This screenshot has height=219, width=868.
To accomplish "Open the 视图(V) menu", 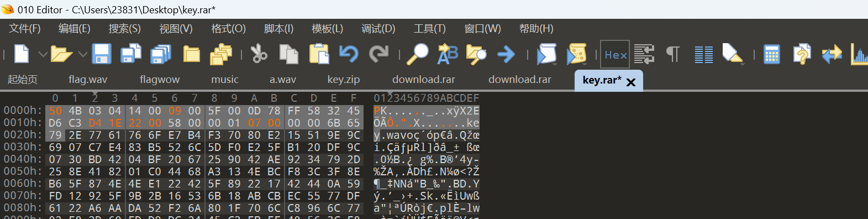I will [176, 28].
